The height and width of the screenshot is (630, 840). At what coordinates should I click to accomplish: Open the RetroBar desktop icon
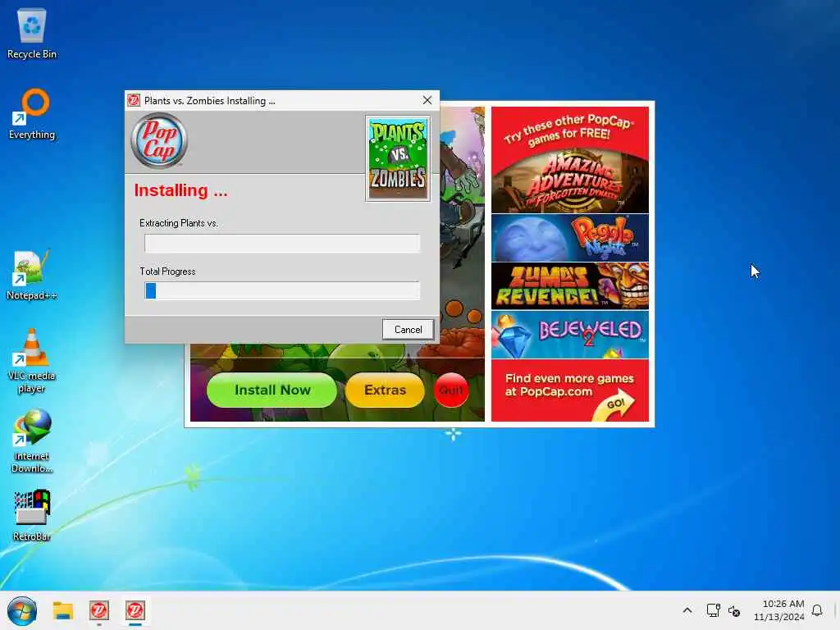click(x=32, y=515)
